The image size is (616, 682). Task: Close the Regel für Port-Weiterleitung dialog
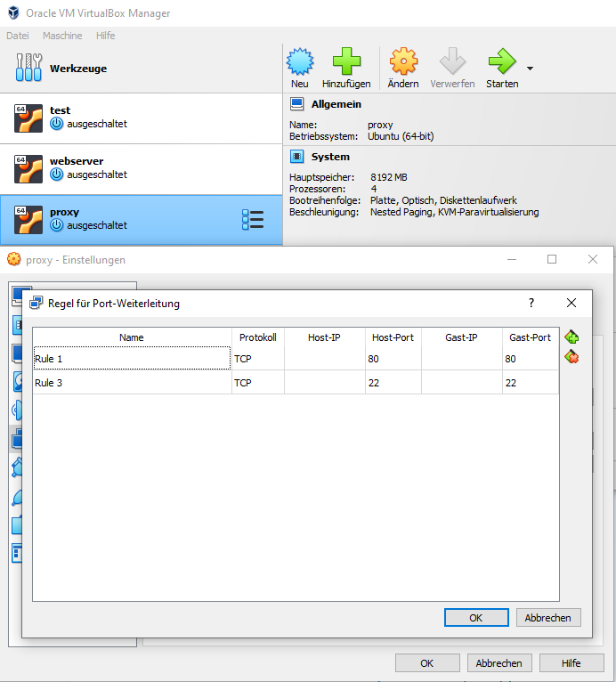571,303
